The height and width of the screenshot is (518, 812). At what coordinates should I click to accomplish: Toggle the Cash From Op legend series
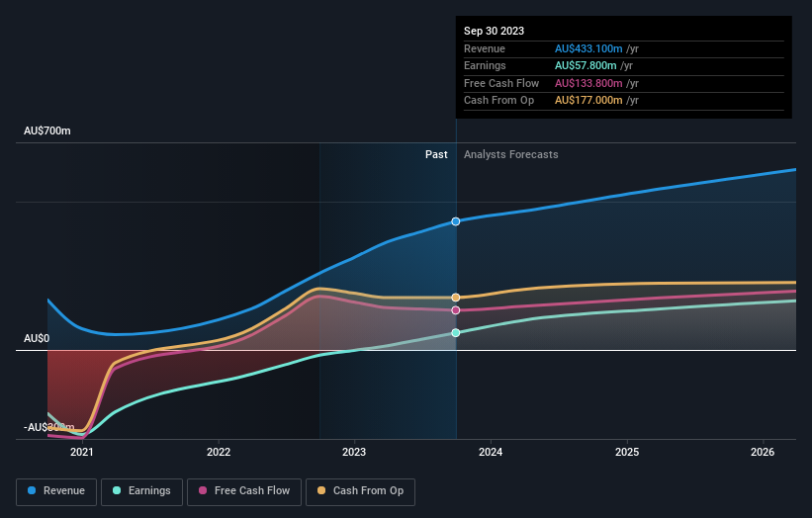pos(360,491)
